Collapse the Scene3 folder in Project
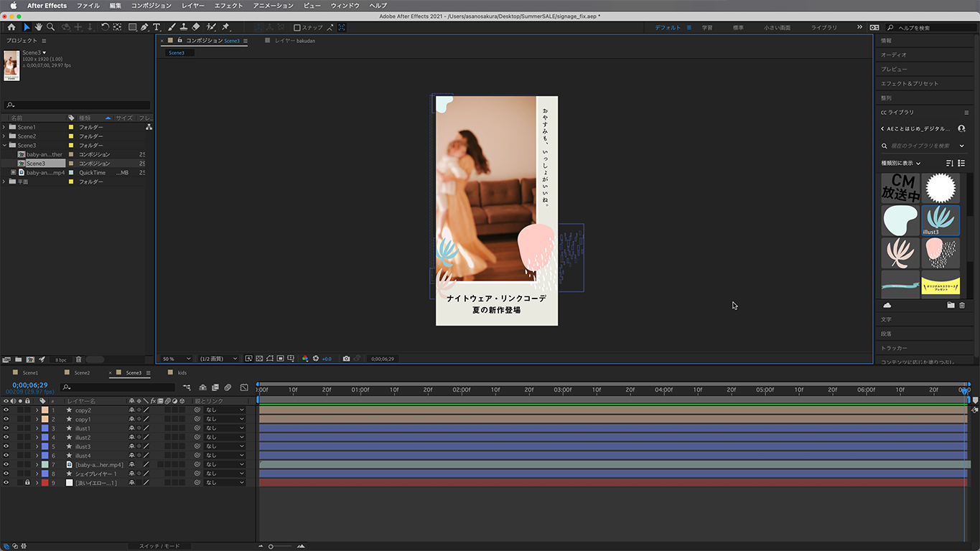This screenshot has width=980, height=551. coord(4,146)
